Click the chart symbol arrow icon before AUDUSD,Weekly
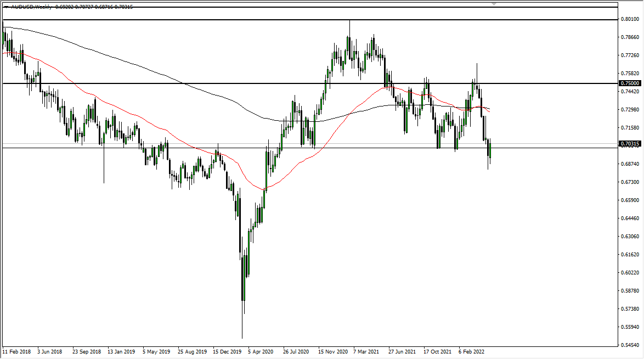This screenshot has height=359, width=644. tap(6, 6)
